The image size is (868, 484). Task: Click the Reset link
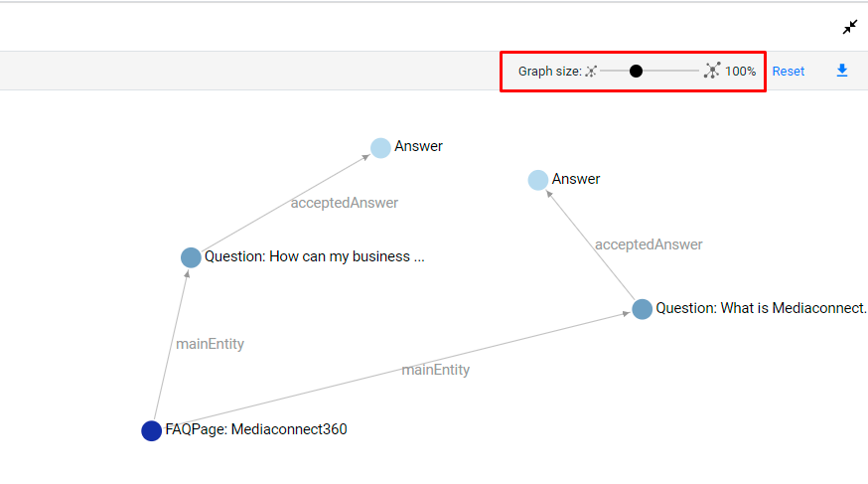pos(789,71)
